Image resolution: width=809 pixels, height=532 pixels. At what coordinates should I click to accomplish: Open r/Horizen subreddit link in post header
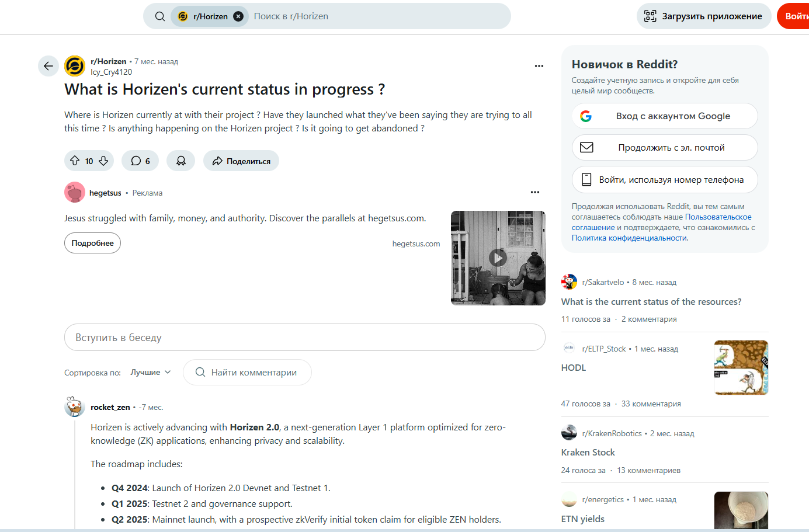pos(108,61)
